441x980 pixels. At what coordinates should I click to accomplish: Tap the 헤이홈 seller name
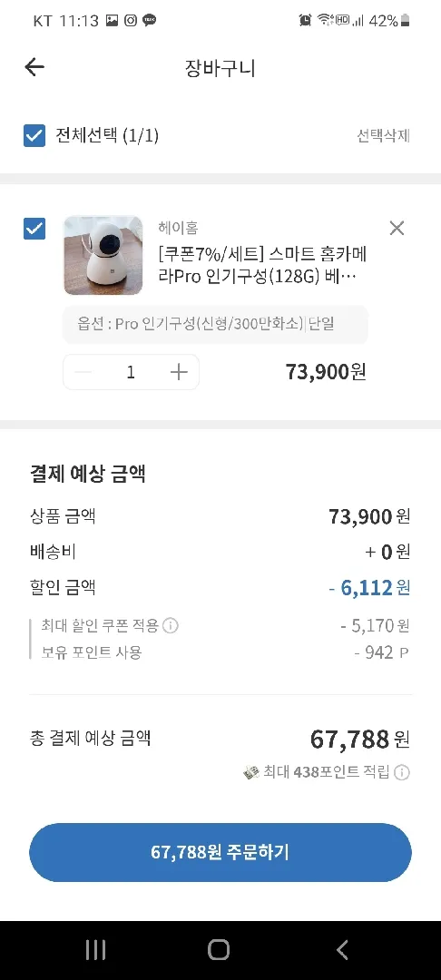click(178, 229)
